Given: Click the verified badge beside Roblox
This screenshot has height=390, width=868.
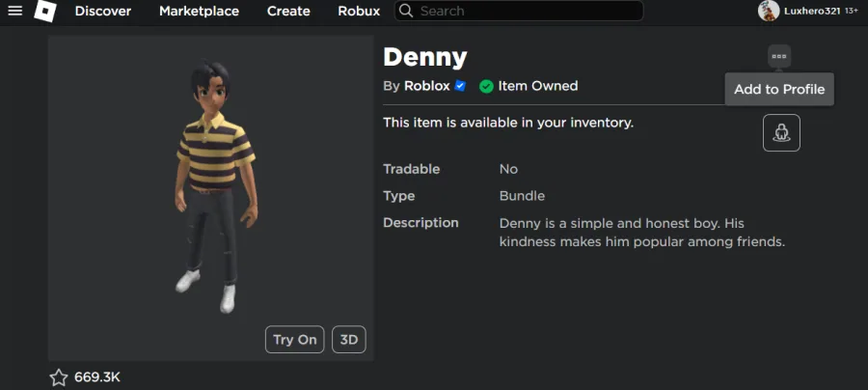Looking at the screenshot, I should 460,86.
